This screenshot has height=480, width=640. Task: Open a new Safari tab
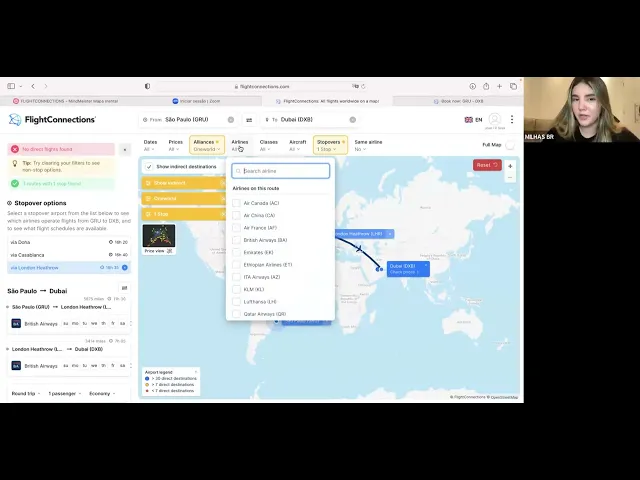click(x=499, y=86)
